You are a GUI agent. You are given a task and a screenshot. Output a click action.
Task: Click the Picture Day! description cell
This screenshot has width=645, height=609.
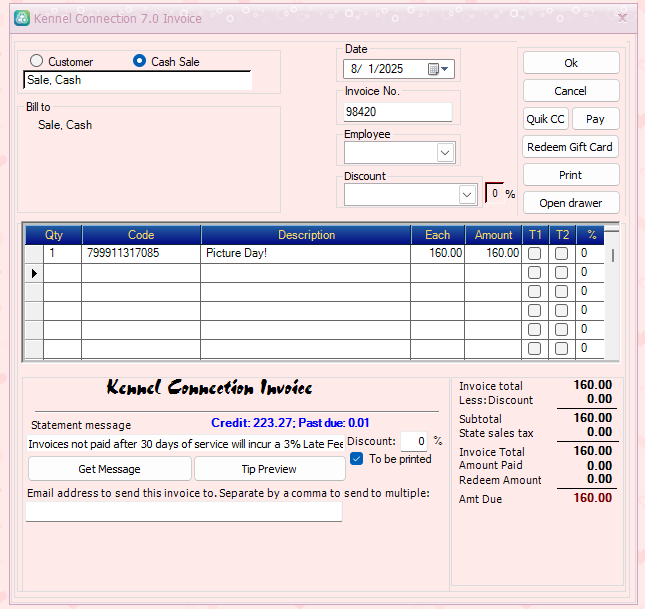[x=305, y=253]
